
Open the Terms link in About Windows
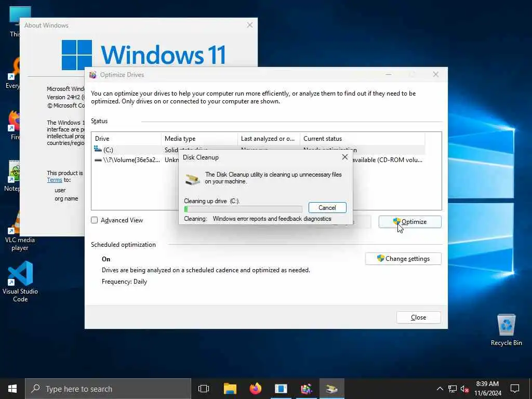pyautogui.click(x=54, y=180)
